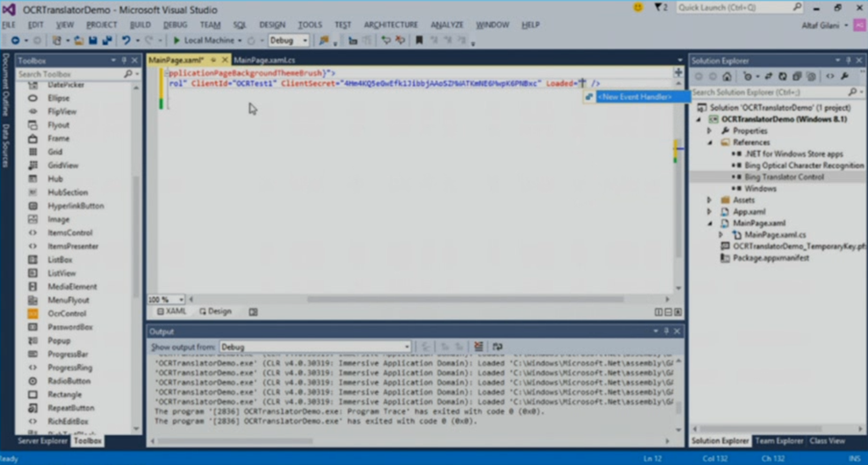868x465 pixels.
Task: Click Collapse All in Solution Explorer toolbar
Action: pyautogui.click(x=797, y=76)
